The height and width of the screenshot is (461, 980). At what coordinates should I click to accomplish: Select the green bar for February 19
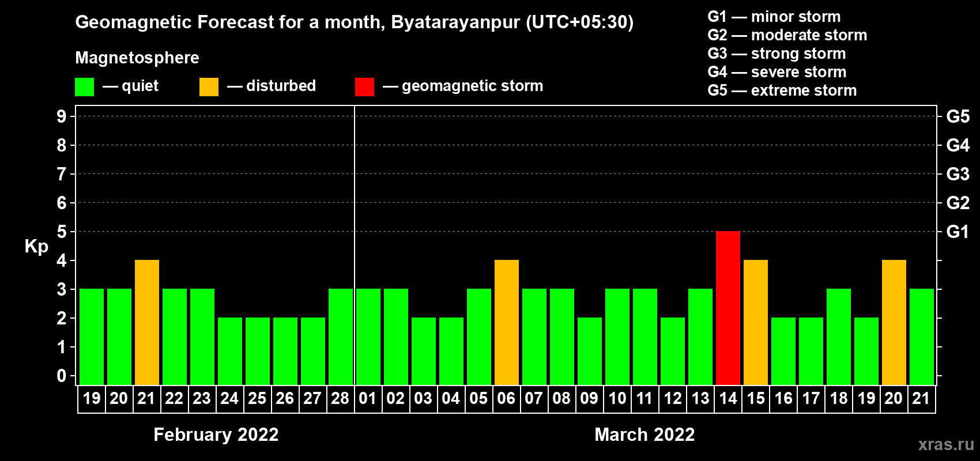[92, 337]
